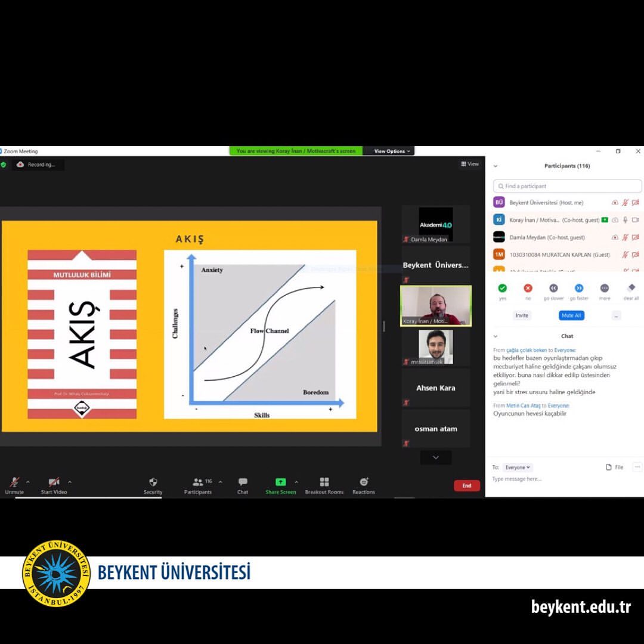This screenshot has height=644, width=644.
Task: Click the 'clear all' feedback icon
Action: (x=631, y=287)
